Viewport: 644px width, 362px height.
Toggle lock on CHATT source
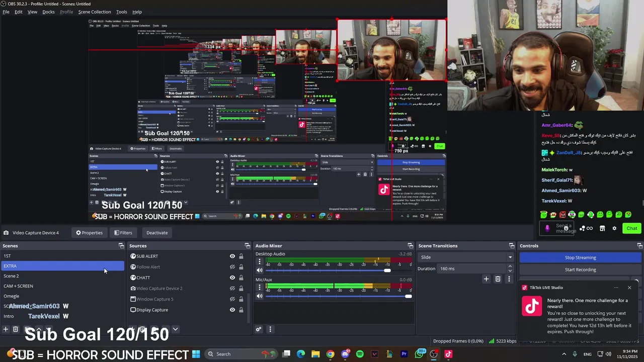click(x=241, y=278)
